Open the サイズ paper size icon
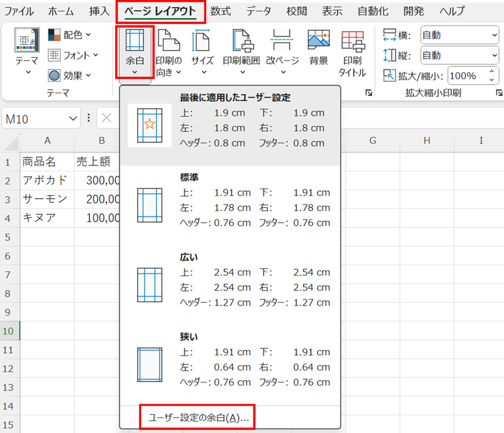Screen dimensions: 504x433 point(202,41)
